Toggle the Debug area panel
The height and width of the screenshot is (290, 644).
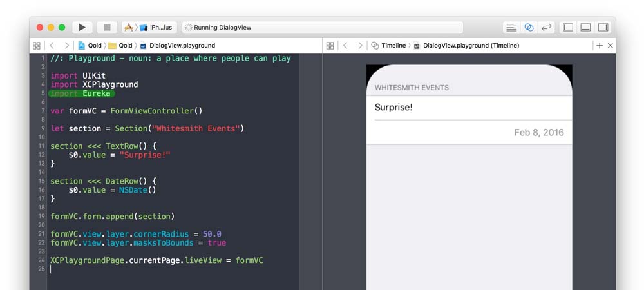pos(585,28)
